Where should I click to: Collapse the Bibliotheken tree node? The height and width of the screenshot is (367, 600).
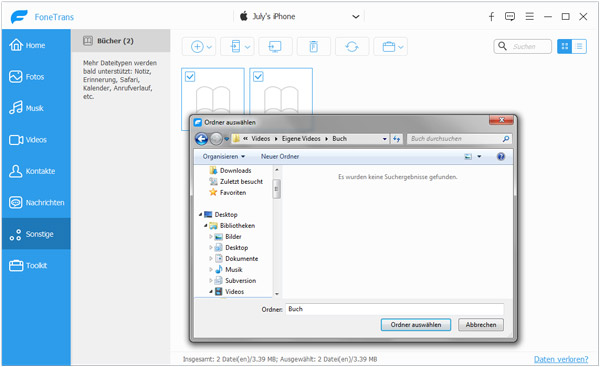click(x=205, y=225)
